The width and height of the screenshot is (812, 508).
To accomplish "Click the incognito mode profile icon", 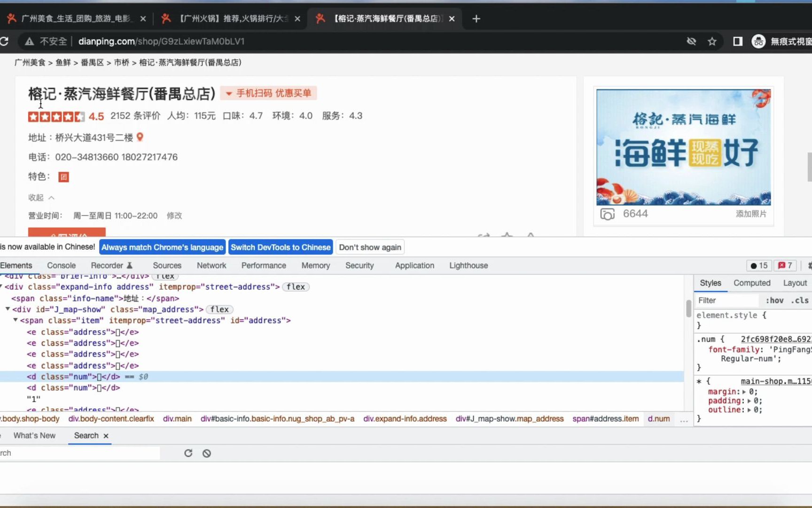I will pos(758,41).
